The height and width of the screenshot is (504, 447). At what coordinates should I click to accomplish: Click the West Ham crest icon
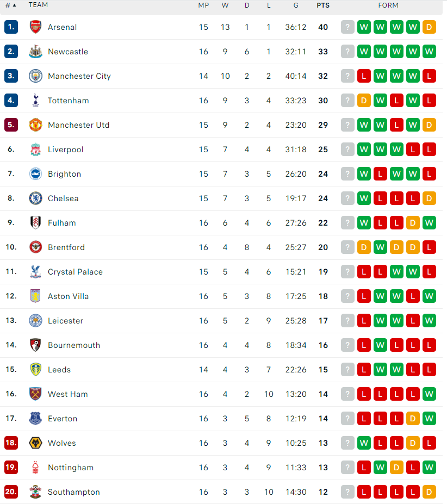click(35, 394)
